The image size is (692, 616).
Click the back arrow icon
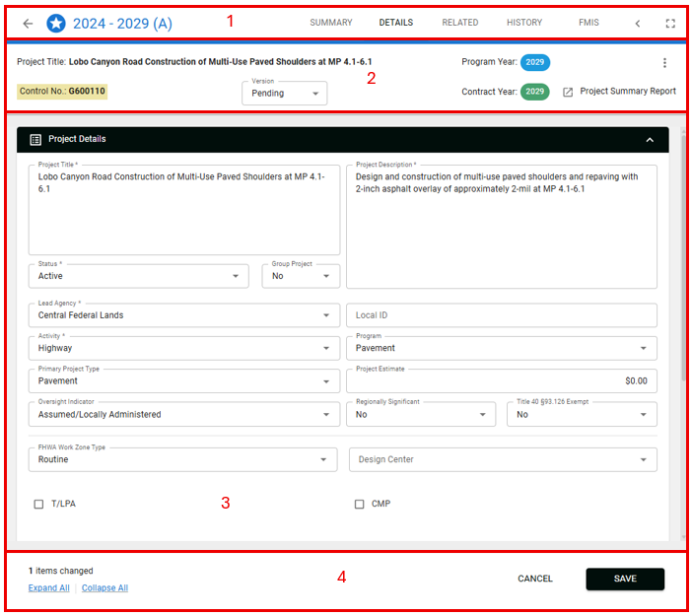[28, 24]
